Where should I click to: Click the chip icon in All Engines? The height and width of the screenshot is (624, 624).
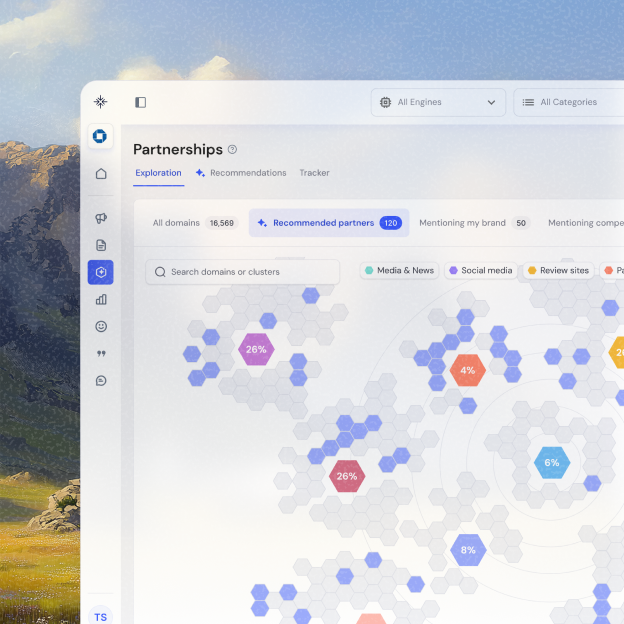[x=385, y=102]
